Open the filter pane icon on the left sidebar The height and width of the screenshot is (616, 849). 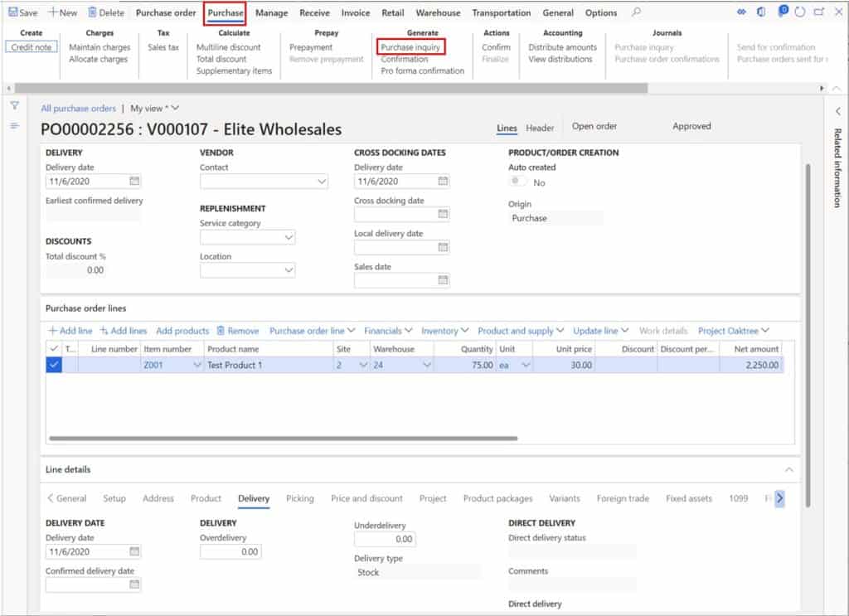(14, 106)
